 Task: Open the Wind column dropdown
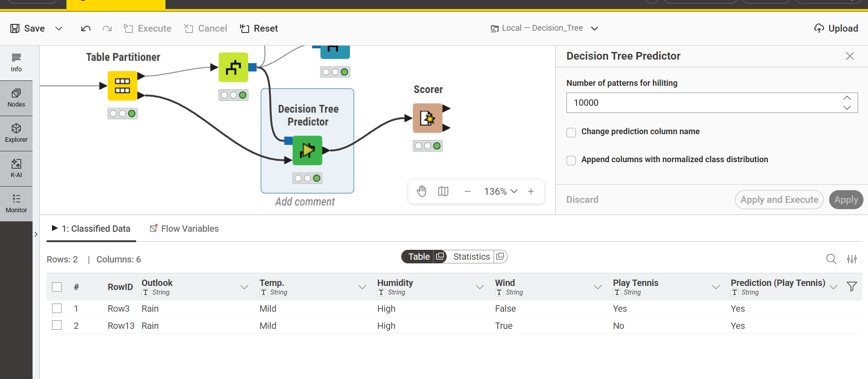pyautogui.click(x=598, y=287)
